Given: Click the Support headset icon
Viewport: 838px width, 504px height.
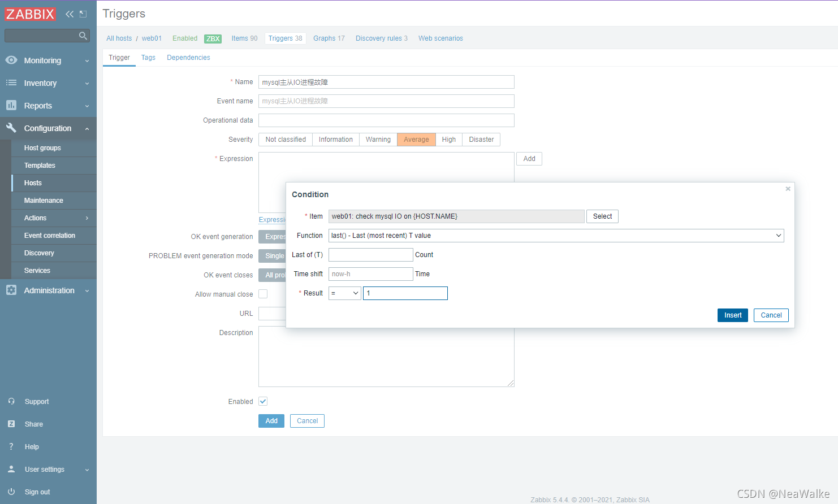Looking at the screenshot, I should coord(11,401).
